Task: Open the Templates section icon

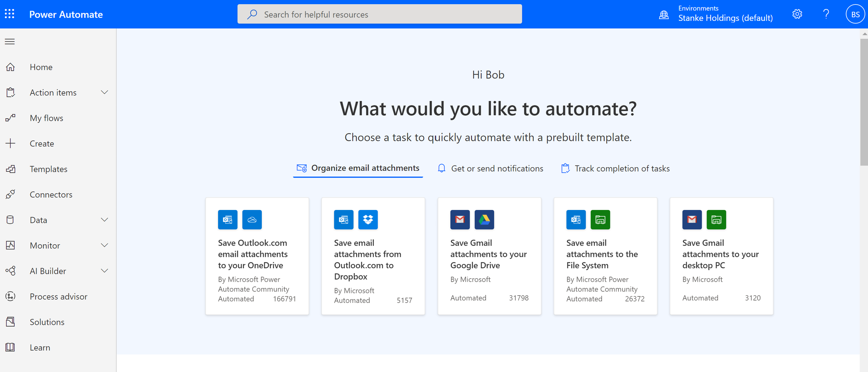Action: 11,169
